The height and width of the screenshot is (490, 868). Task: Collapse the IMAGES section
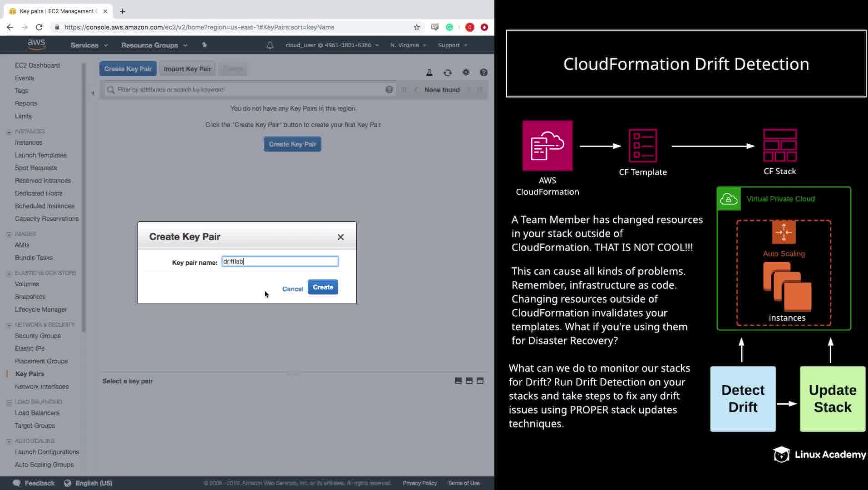(9, 235)
